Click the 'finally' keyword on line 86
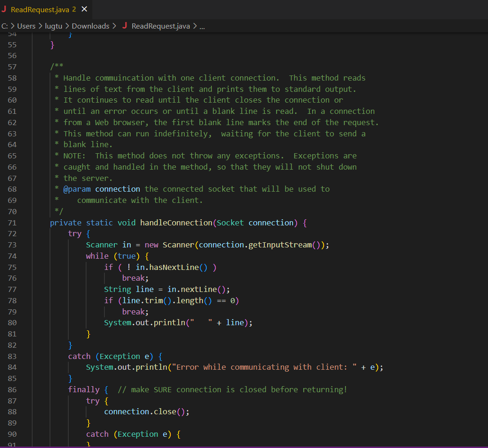488x448 pixels. (x=84, y=389)
